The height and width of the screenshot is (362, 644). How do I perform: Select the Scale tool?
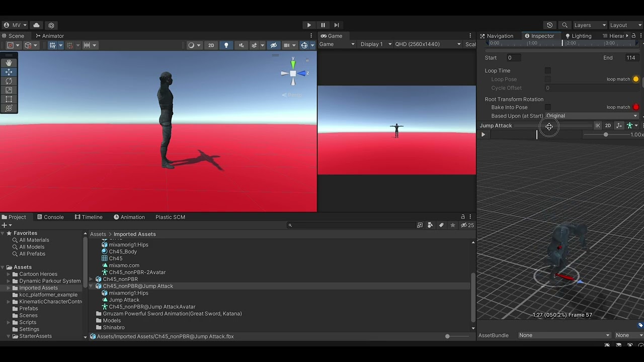coord(9,90)
